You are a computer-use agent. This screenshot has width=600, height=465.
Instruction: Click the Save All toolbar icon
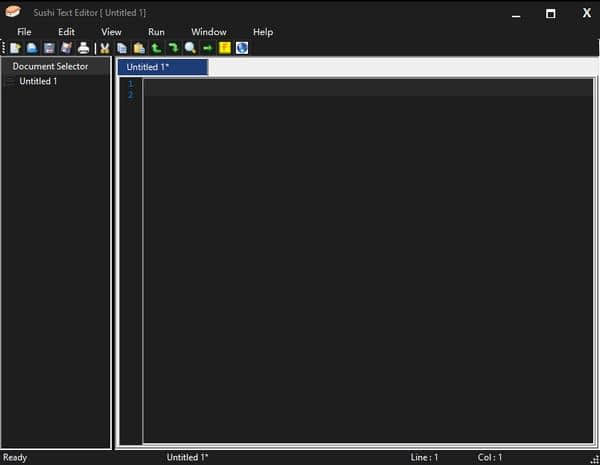(66, 48)
